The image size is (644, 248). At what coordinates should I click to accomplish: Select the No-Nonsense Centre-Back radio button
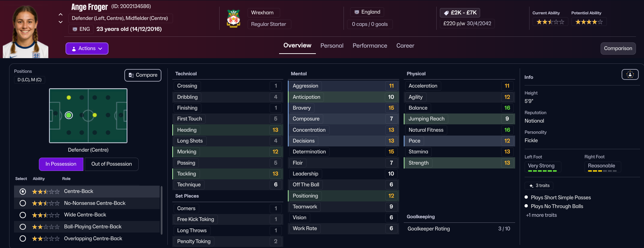(x=23, y=203)
